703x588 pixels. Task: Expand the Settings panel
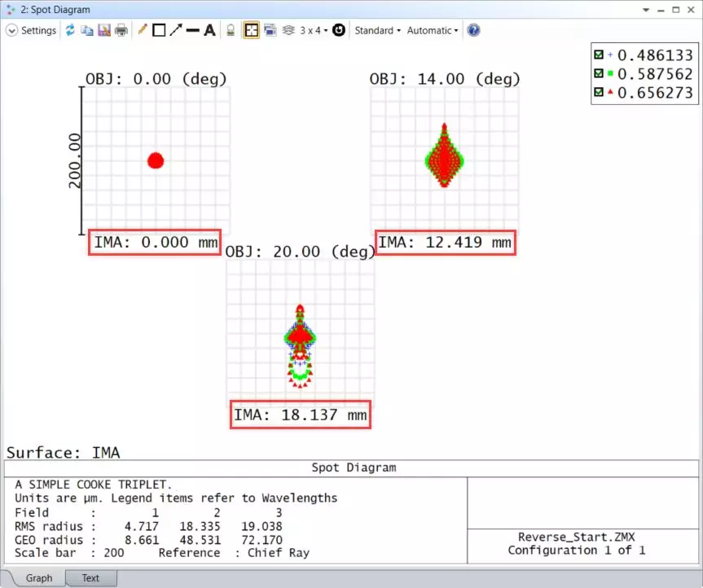click(x=32, y=30)
